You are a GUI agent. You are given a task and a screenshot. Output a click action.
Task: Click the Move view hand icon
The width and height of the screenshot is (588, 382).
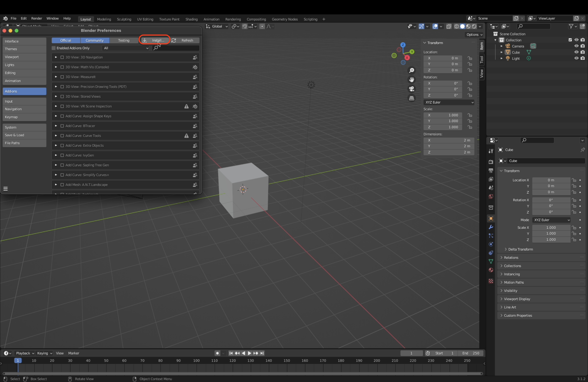(x=412, y=80)
